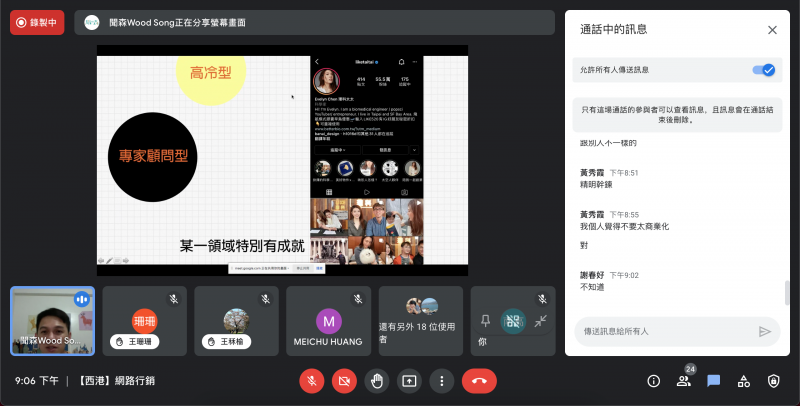Click the 傳送訊息給所有人 message input field
800x406 pixels.
point(660,331)
